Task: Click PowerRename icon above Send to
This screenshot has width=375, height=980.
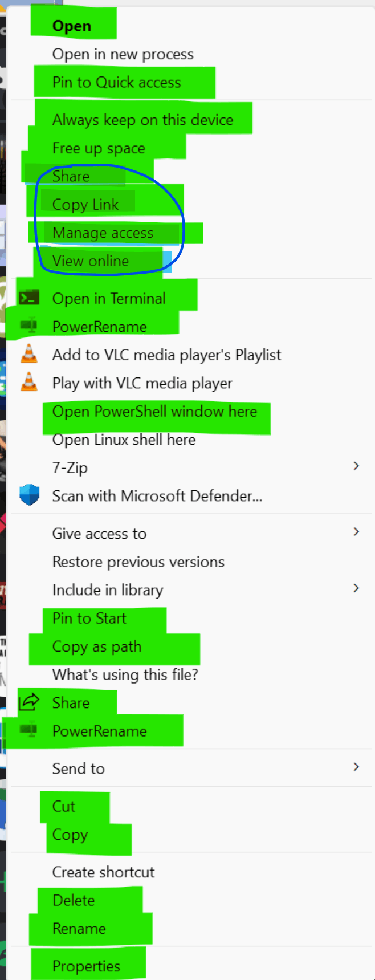Action: (29, 730)
